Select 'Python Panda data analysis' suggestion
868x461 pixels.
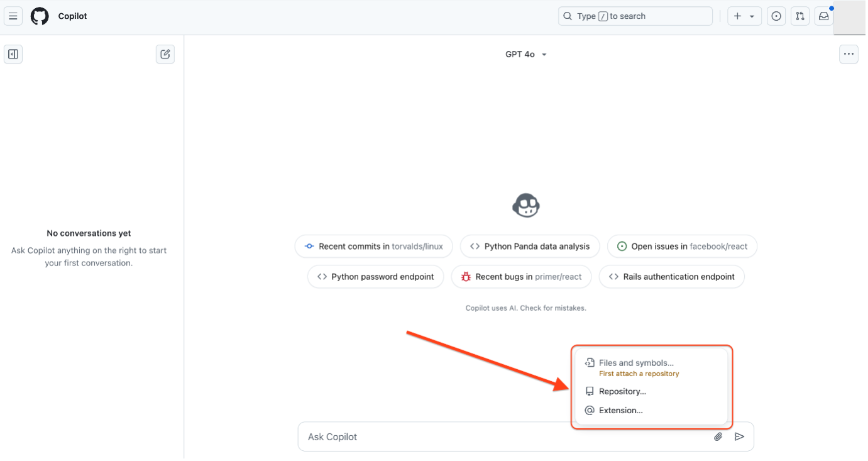[530, 247]
